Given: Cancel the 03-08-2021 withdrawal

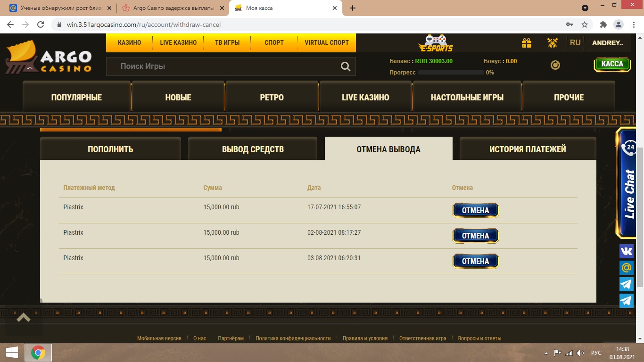Looking at the screenshot, I should pyautogui.click(x=476, y=261).
